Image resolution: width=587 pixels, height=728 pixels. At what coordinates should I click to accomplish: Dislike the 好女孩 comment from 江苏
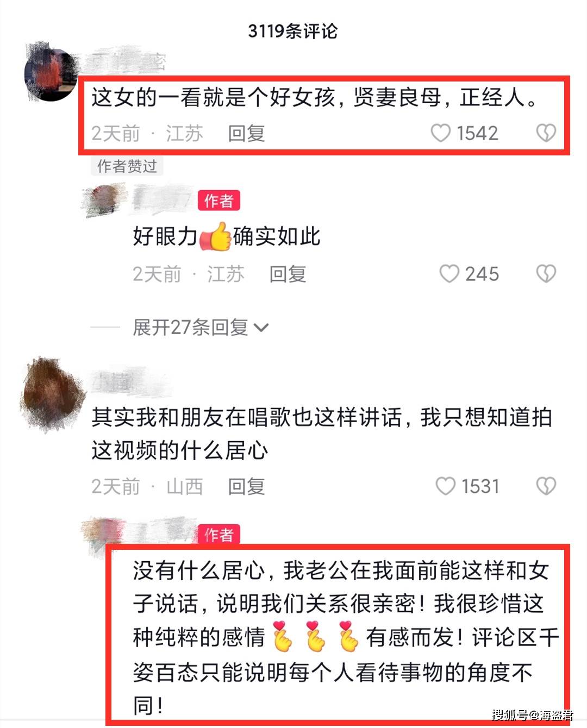[546, 133]
